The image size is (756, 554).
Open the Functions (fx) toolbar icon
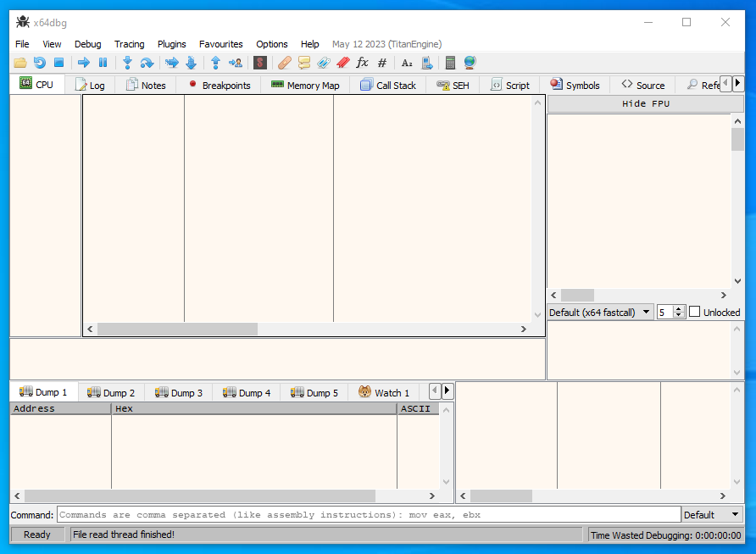[362, 63]
